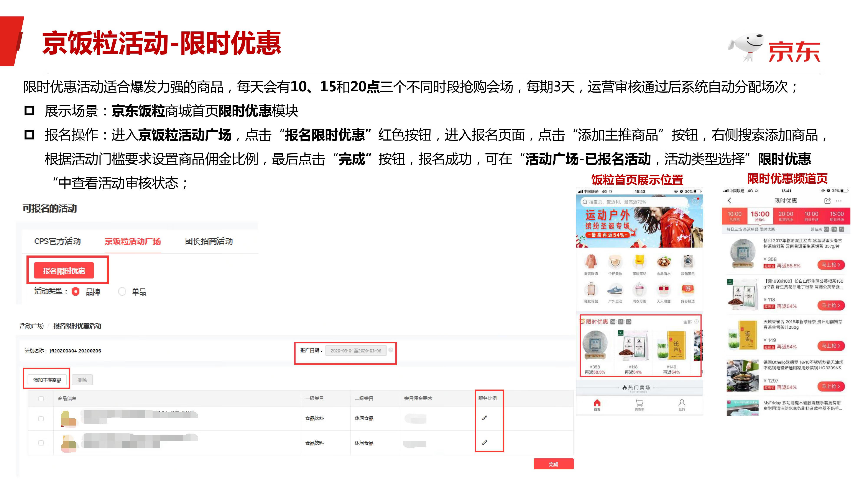Viewport: 868px width, 488px height.
Task: Select the 10:00 明日开场 time slot
Action: (x=811, y=216)
